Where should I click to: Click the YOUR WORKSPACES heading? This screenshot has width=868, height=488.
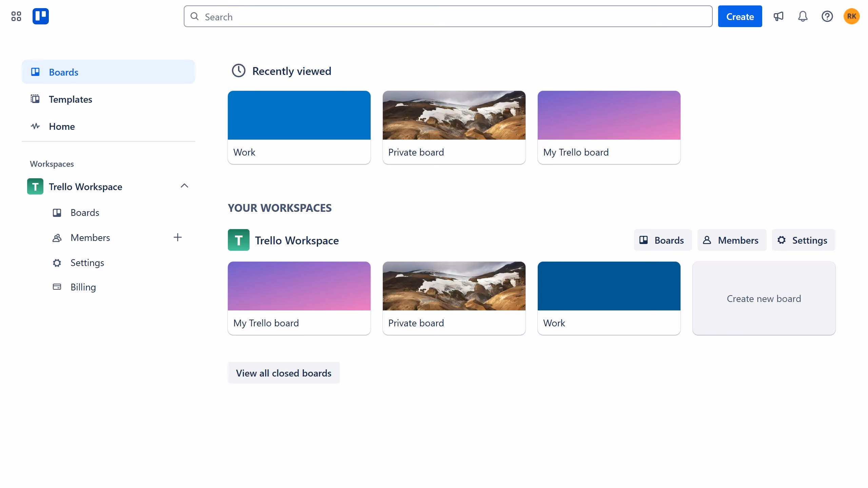[280, 208]
